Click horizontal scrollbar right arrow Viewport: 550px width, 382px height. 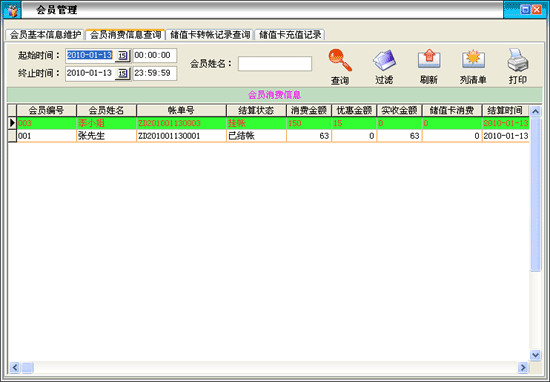pos(523,367)
